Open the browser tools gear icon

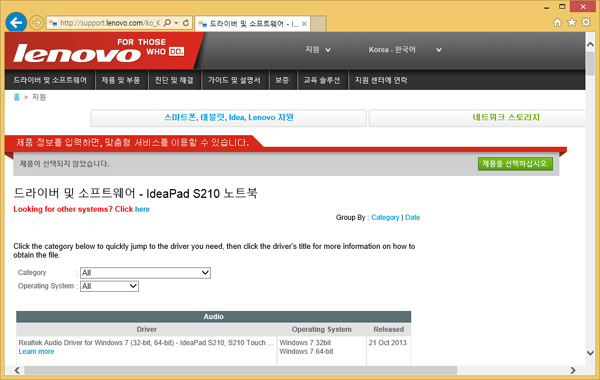(586, 23)
